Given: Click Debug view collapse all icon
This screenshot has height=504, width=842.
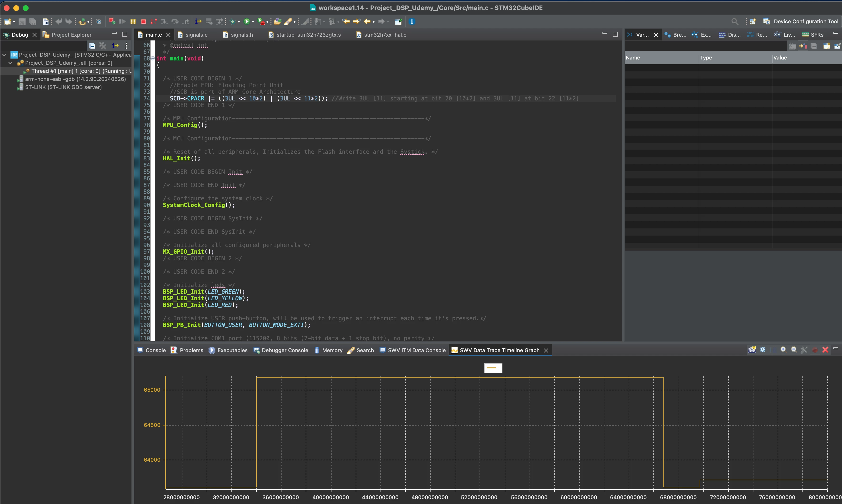Looking at the screenshot, I should coord(92,45).
